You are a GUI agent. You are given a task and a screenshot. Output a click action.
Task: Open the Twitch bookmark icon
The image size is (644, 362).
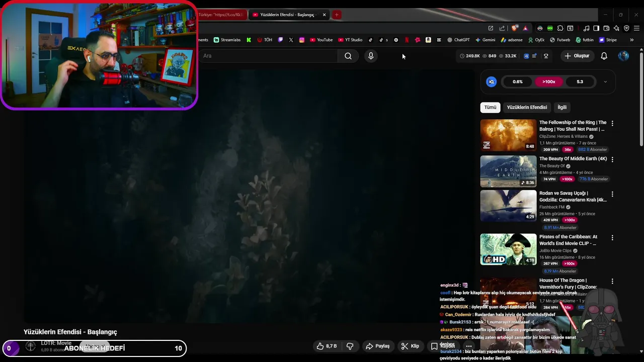click(280, 40)
